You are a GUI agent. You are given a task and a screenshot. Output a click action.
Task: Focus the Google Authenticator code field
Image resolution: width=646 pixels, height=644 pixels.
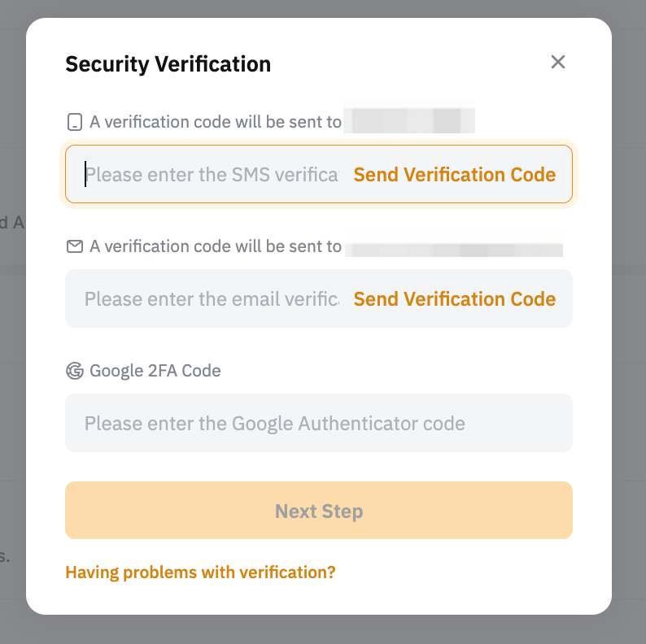coord(318,423)
